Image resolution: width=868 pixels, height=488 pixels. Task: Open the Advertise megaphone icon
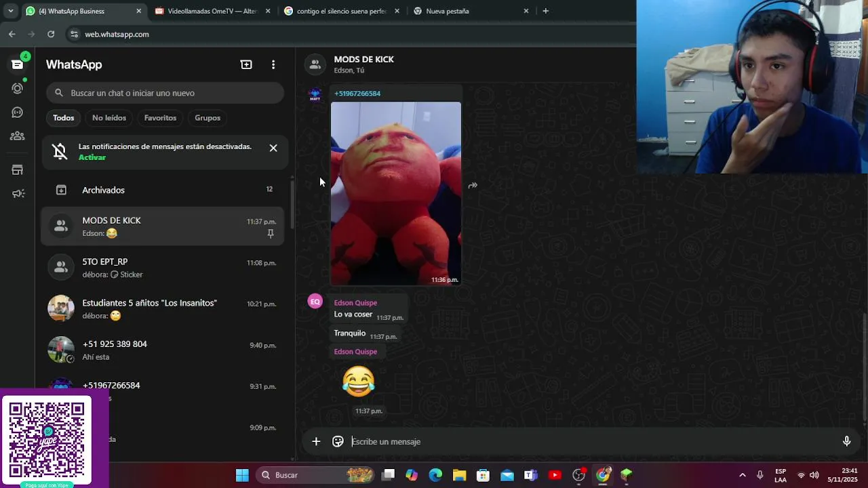18,194
